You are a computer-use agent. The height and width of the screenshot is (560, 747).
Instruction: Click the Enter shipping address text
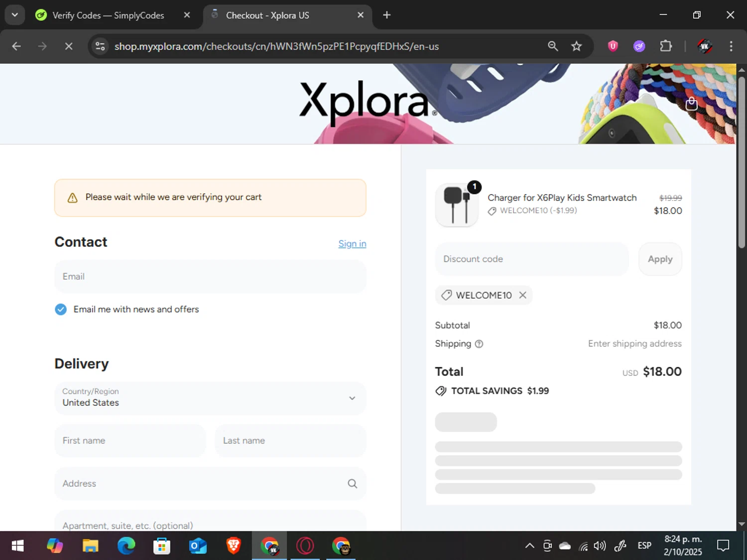[x=634, y=344]
